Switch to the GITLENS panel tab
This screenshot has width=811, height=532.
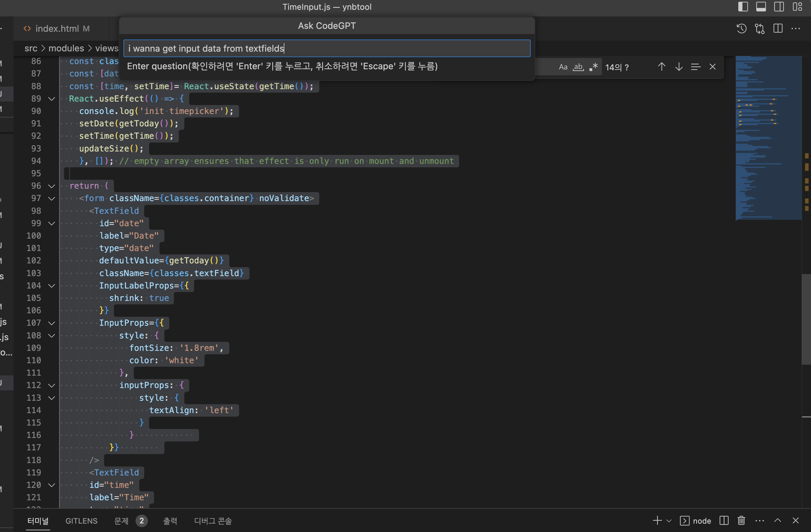81,521
